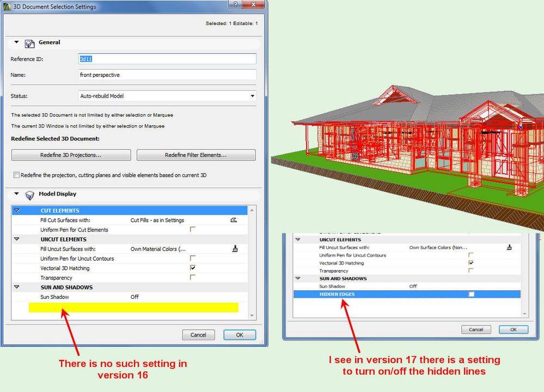
Task: Close the 3D Document Selection Settings dialog
Action: click(253, 4)
